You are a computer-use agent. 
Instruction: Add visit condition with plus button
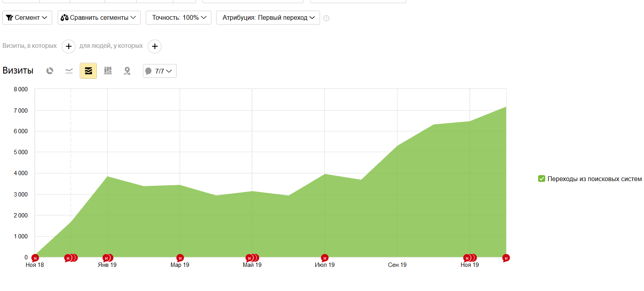click(x=68, y=46)
